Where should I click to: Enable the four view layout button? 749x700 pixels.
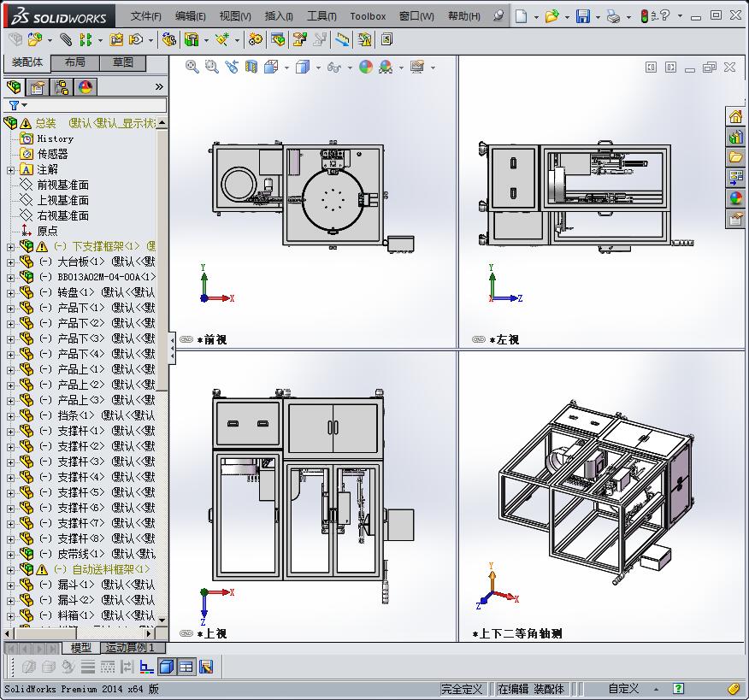pyautogui.click(x=186, y=667)
